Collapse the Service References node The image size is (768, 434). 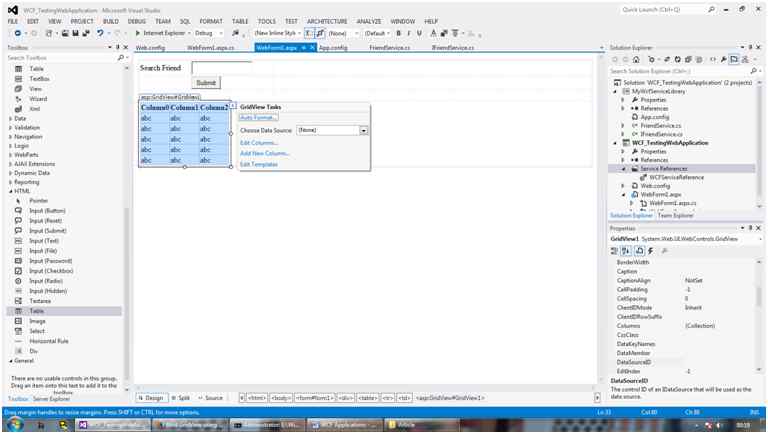[624, 169]
